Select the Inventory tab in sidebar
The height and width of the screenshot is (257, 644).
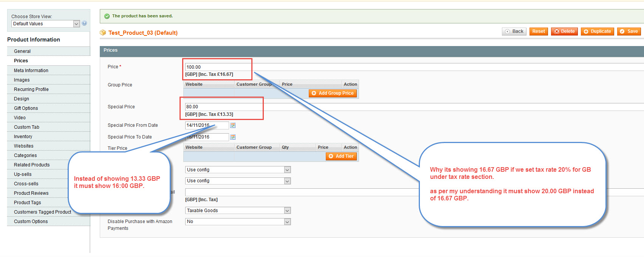coord(23,137)
